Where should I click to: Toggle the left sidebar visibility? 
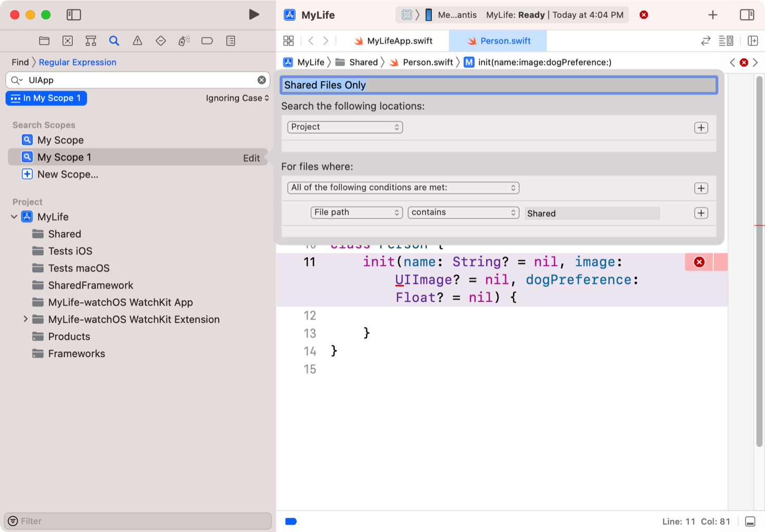tap(73, 15)
